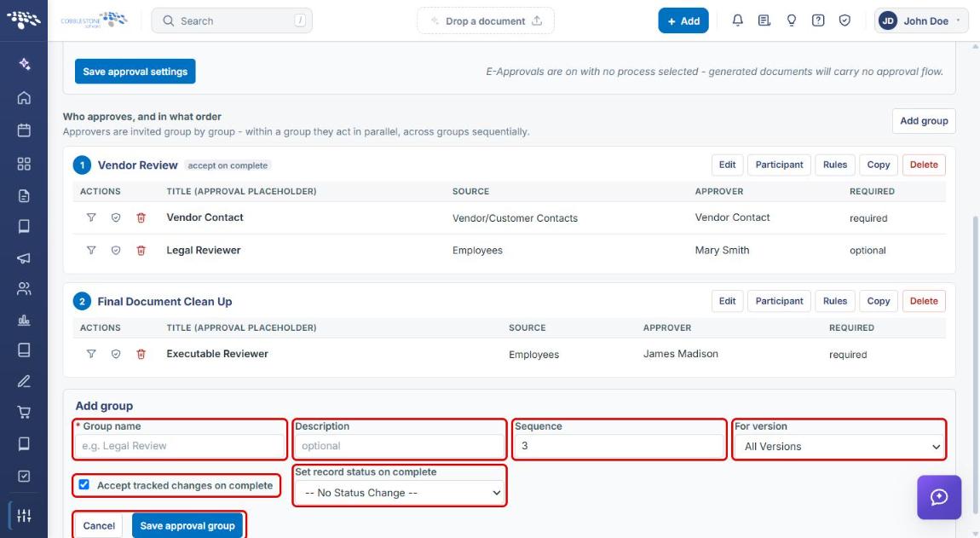The width and height of the screenshot is (980, 538).
Task: Add Participant to Vendor Review group
Action: click(x=780, y=165)
